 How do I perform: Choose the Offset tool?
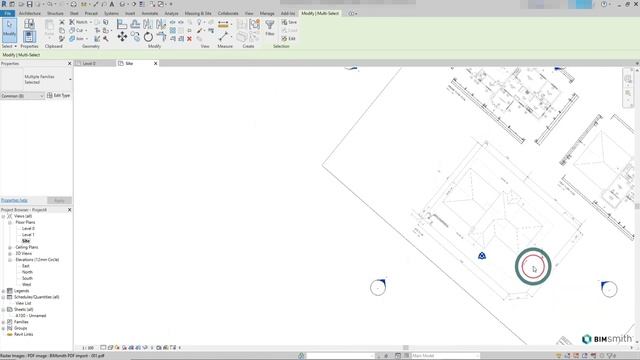[135, 24]
